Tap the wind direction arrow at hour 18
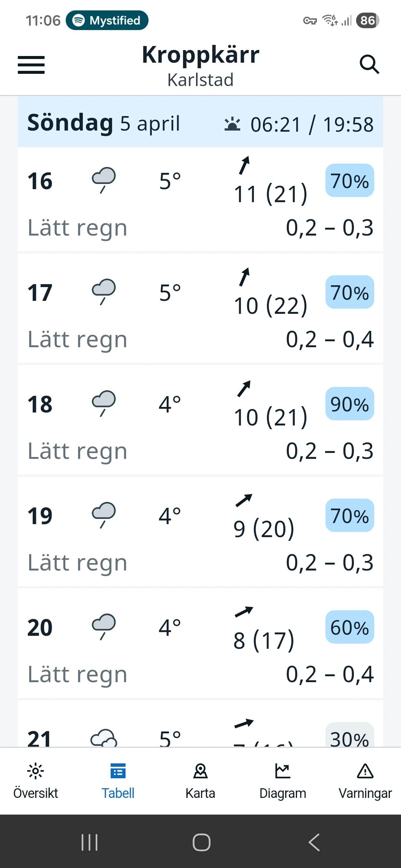The width and height of the screenshot is (401, 868). (x=244, y=389)
